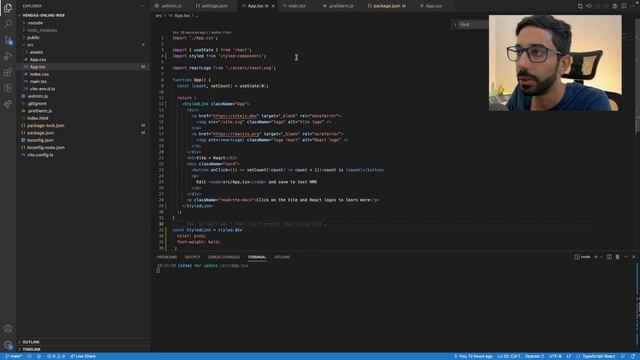Expand the node_modules folder
The image size is (640, 360).
click(x=42, y=30)
